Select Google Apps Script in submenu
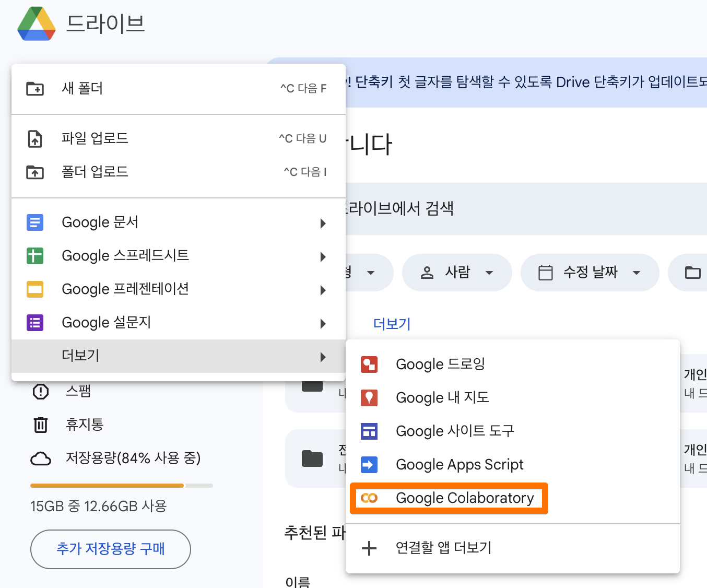 click(x=513, y=465)
